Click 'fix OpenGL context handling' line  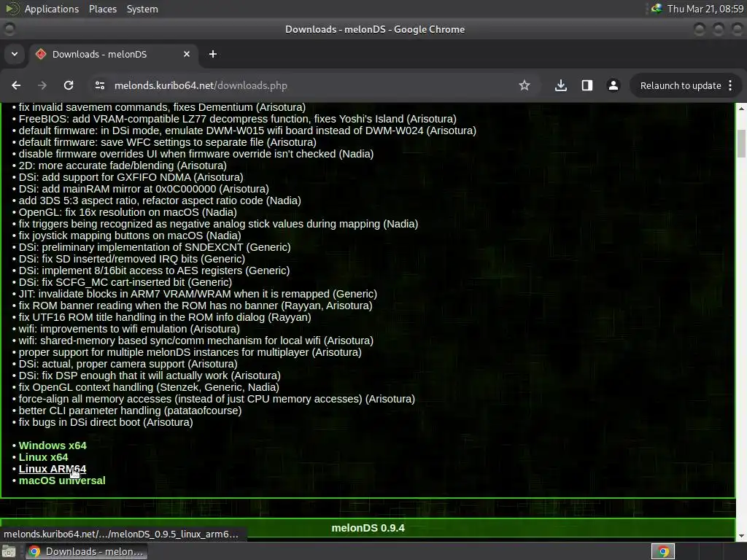149,387
